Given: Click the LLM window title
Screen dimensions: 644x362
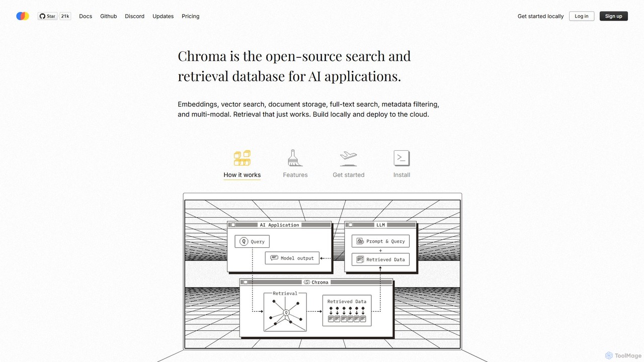Looking at the screenshot, I should [x=380, y=225].
